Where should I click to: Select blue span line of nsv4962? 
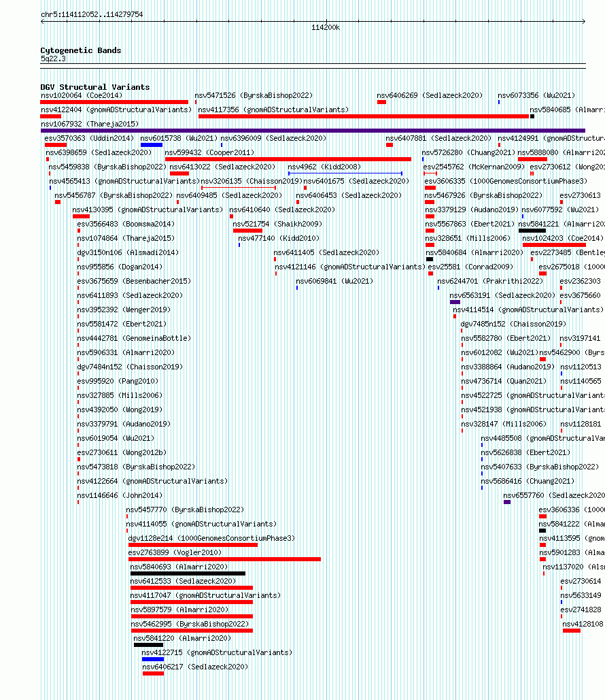345,173
